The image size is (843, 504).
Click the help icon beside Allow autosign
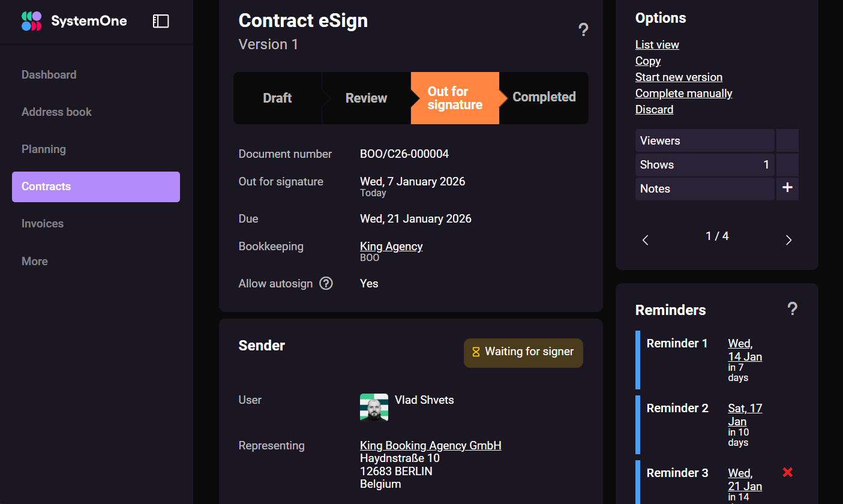pyautogui.click(x=326, y=283)
